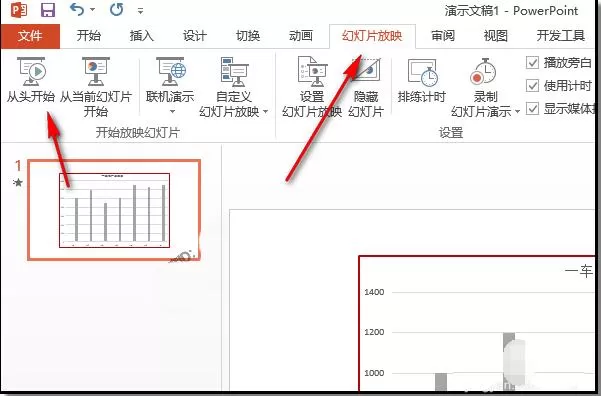Click the 设置 group label
This screenshot has width=601, height=396.
pos(451,133)
